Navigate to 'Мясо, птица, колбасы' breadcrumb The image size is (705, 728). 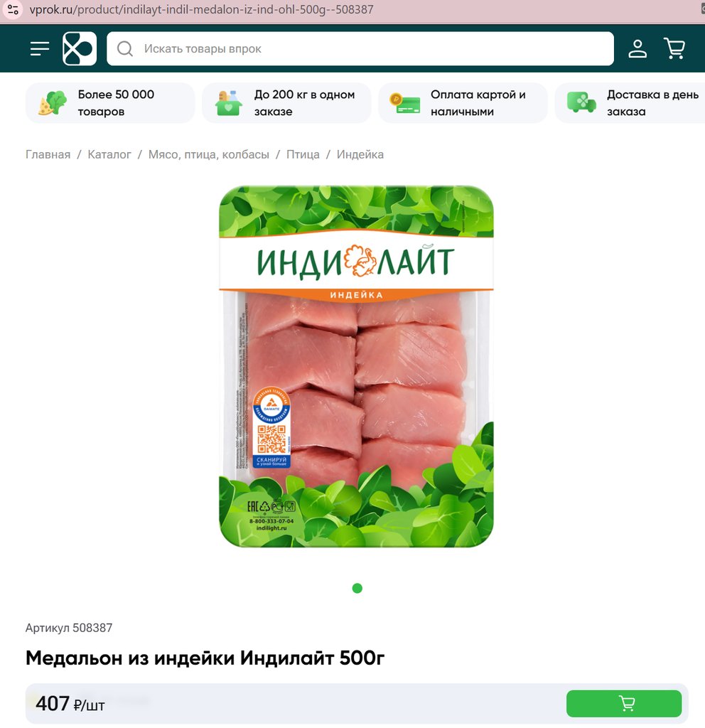[209, 154]
